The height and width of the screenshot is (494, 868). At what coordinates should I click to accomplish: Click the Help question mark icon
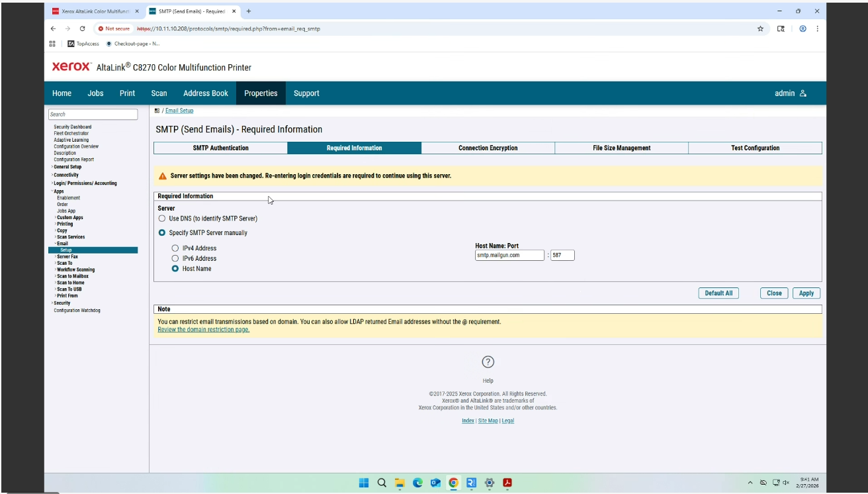click(x=488, y=362)
